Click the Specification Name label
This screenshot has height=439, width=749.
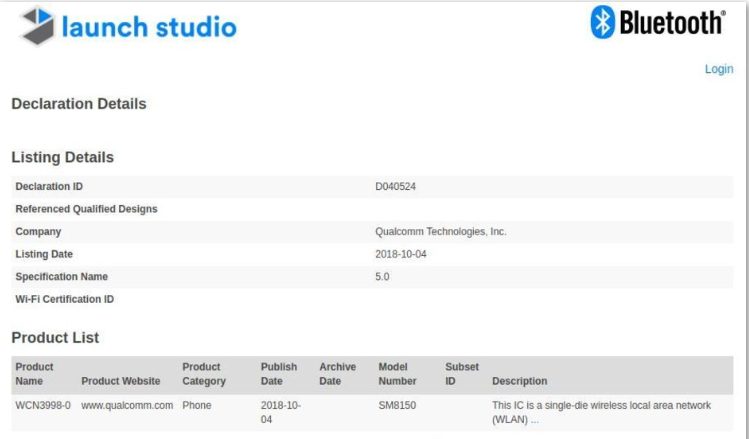click(61, 277)
